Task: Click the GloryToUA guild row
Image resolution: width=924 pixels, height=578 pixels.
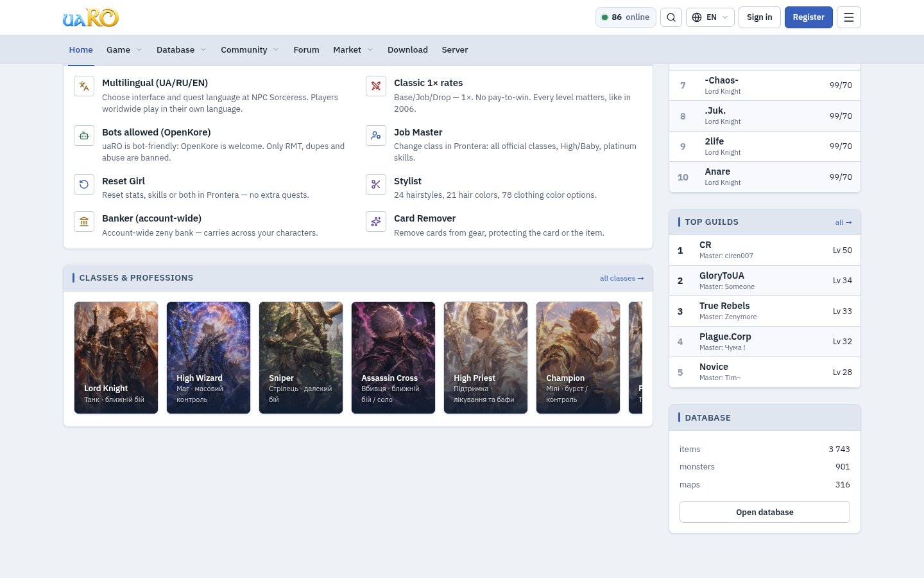Action: coord(765,281)
